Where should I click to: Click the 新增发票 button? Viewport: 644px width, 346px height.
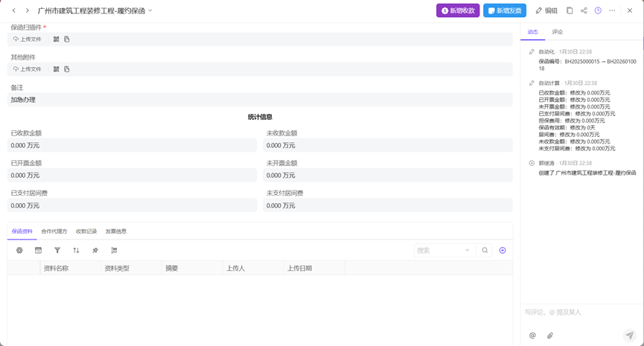coord(505,11)
